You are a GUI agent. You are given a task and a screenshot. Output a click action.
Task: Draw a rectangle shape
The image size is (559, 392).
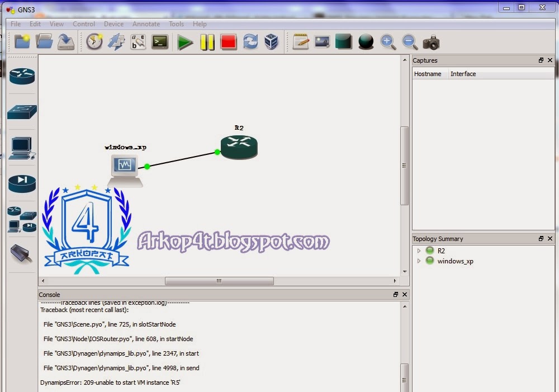coord(344,41)
